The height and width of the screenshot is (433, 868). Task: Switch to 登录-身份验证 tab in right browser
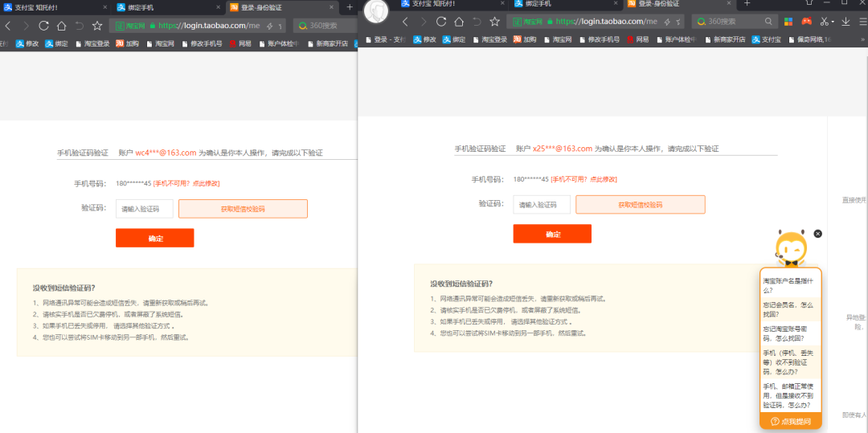678,3
